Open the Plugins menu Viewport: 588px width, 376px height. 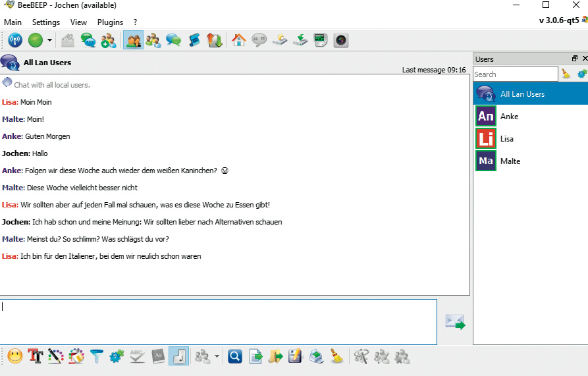[110, 22]
